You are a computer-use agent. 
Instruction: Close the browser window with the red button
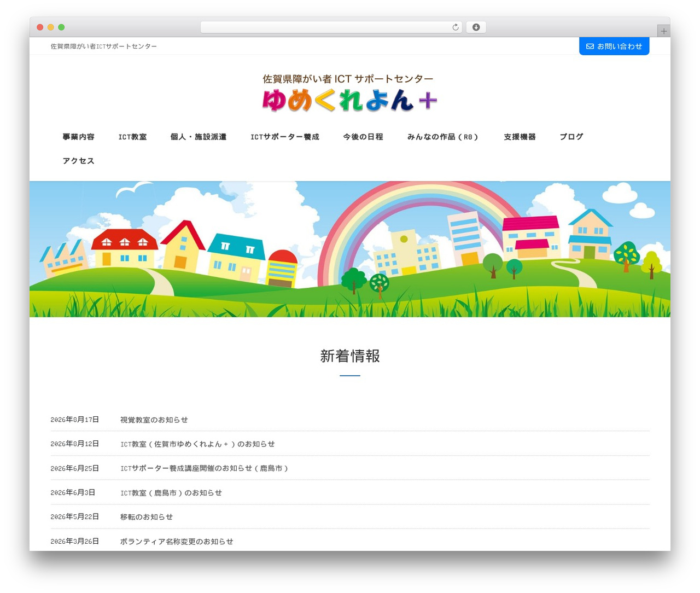click(x=40, y=27)
